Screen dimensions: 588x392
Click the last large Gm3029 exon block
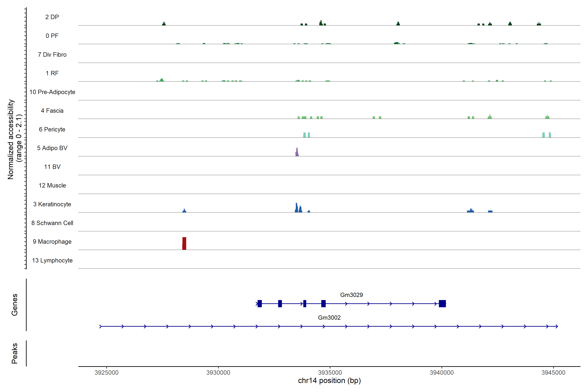click(442, 303)
